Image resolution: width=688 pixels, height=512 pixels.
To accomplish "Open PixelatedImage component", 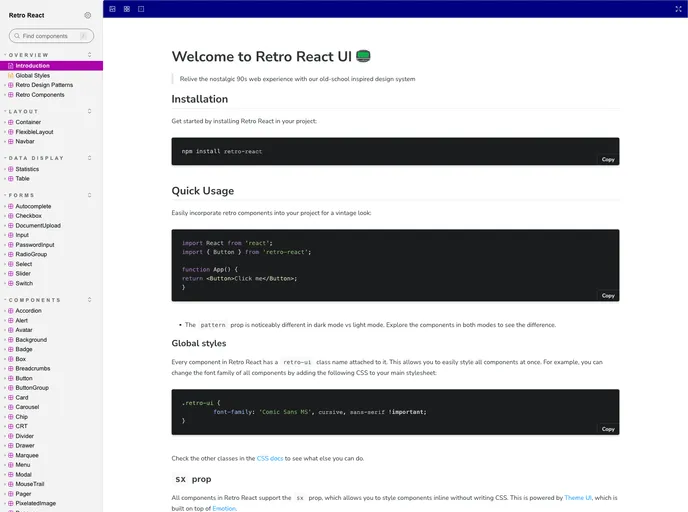I will [36, 504].
